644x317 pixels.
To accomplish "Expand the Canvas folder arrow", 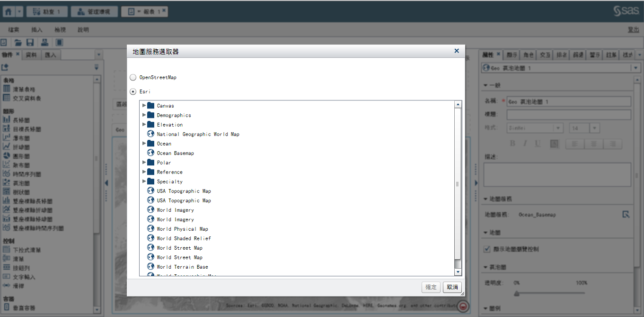I will coord(144,105).
